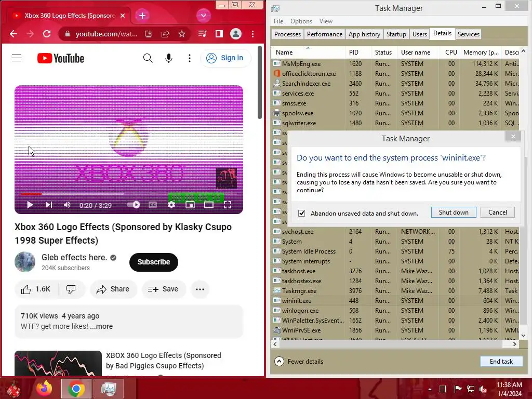The height and width of the screenshot is (399, 532).
Task: Switch to App history tab
Action: (x=364, y=34)
